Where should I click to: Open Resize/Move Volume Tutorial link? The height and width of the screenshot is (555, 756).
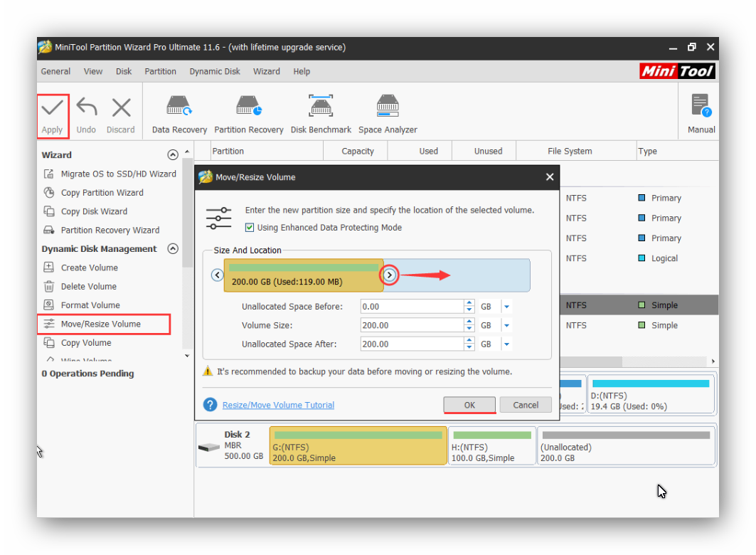(278, 405)
